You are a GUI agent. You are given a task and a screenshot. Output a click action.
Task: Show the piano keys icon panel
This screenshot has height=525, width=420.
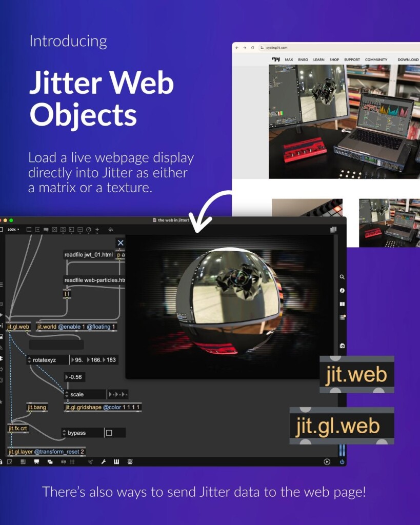click(x=116, y=462)
